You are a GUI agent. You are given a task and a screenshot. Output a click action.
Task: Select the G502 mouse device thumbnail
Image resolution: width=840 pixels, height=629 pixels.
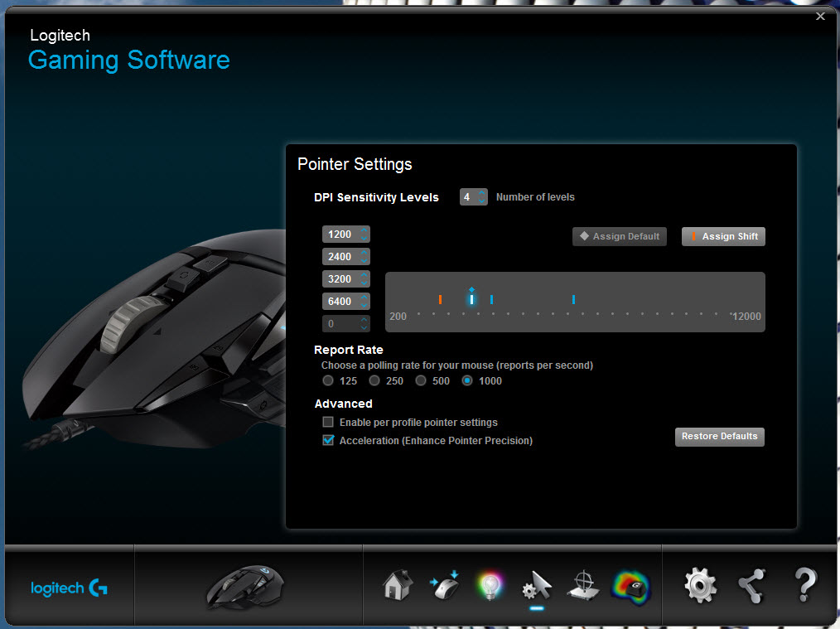point(245,588)
